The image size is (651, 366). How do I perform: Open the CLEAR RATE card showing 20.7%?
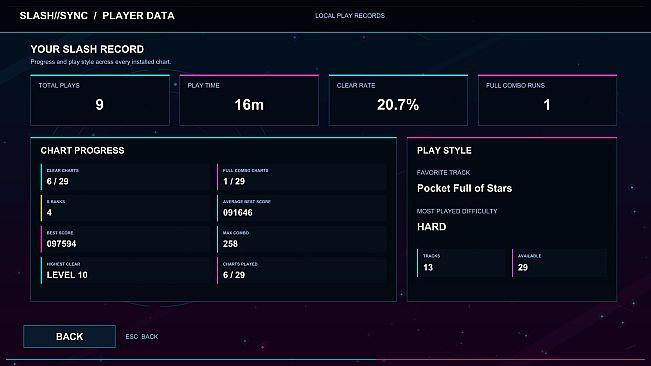click(x=398, y=100)
